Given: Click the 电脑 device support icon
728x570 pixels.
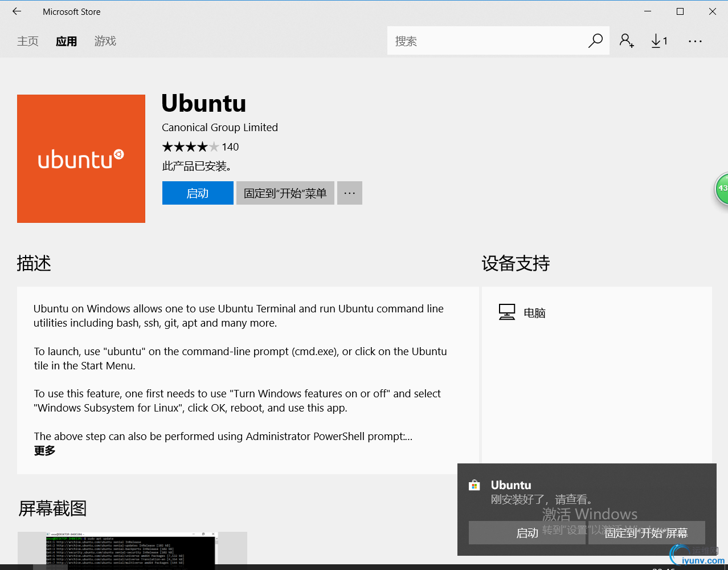Looking at the screenshot, I should [x=507, y=312].
